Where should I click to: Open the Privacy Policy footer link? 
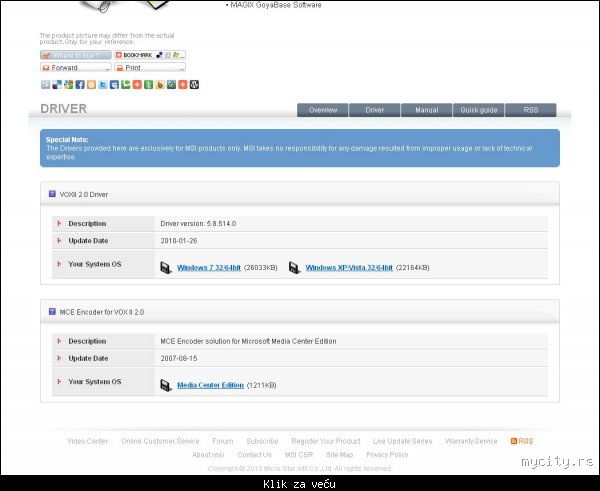[x=387, y=455]
